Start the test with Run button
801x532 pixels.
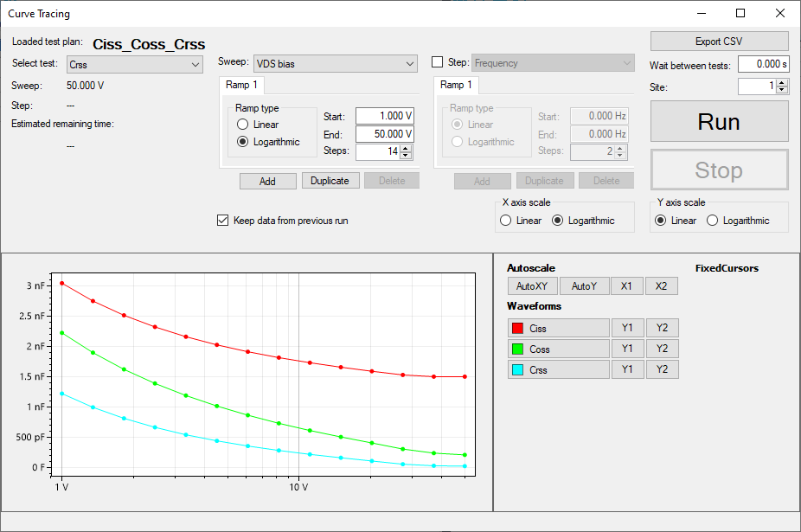click(x=719, y=122)
